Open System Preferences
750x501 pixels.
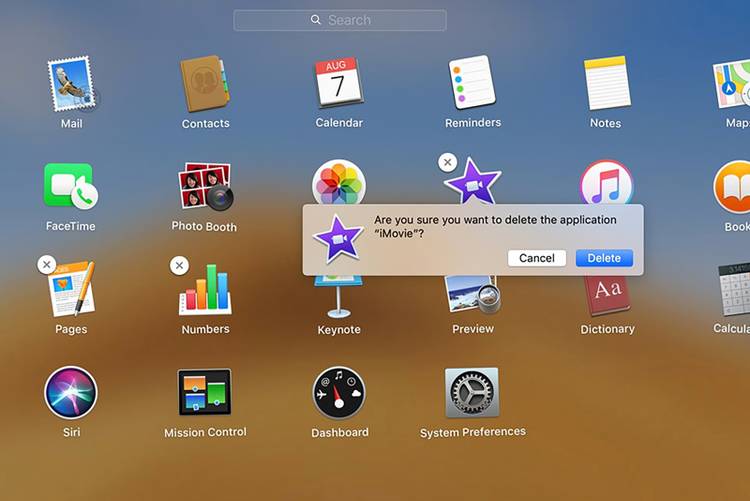coord(472,392)
